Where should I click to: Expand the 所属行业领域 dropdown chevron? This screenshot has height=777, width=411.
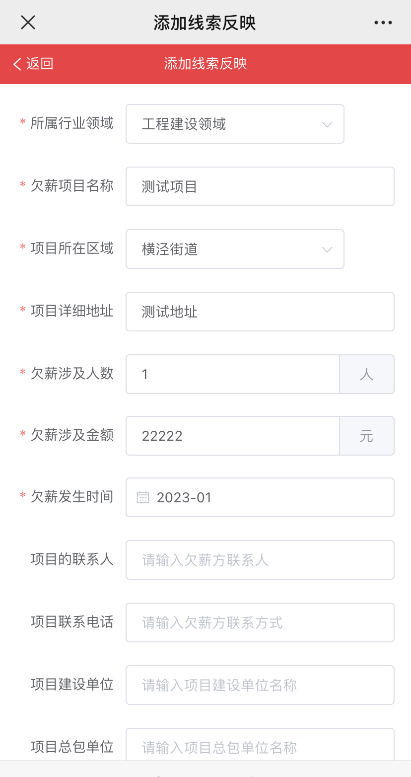coord(327,124)
